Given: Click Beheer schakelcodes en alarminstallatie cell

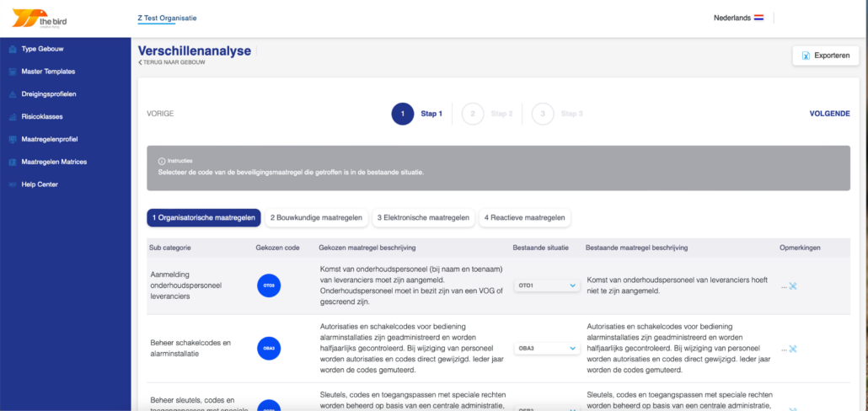Looking at the screenshot, I should (x=190, y=349).
